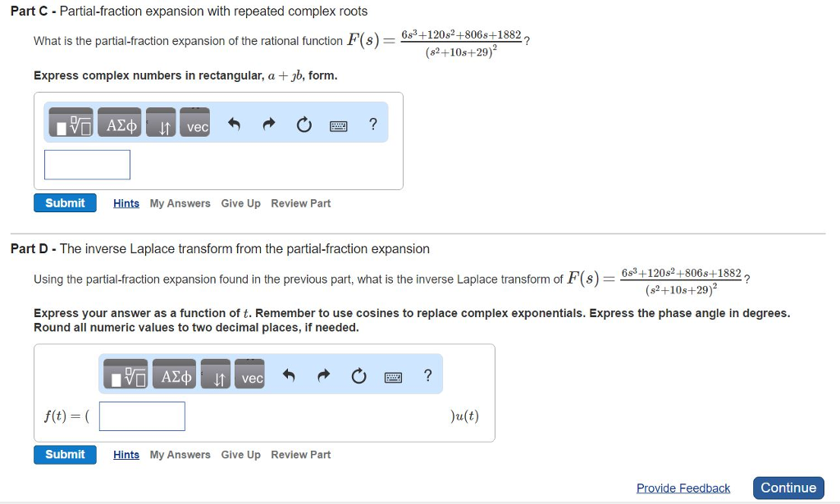Select the vec vector notation icon in Part C
The width and height of the screenshot is (840, 504).
coord(194,125)
